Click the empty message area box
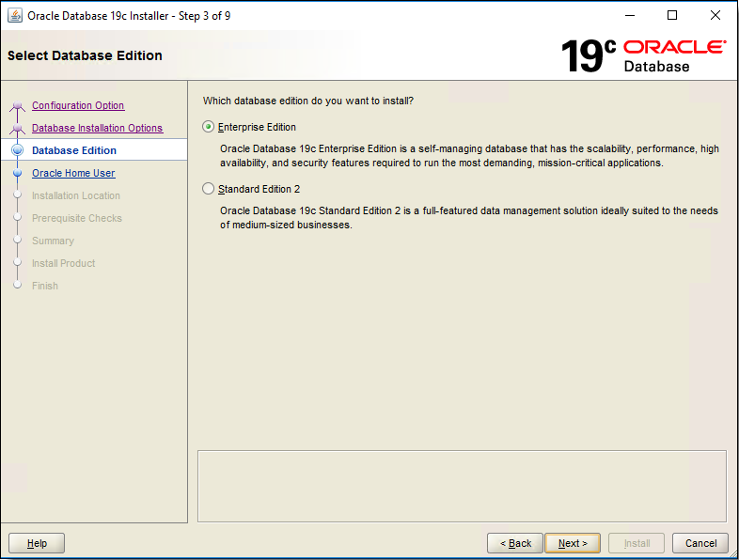This screenshot has width=739, height=560. click(462, 486)
